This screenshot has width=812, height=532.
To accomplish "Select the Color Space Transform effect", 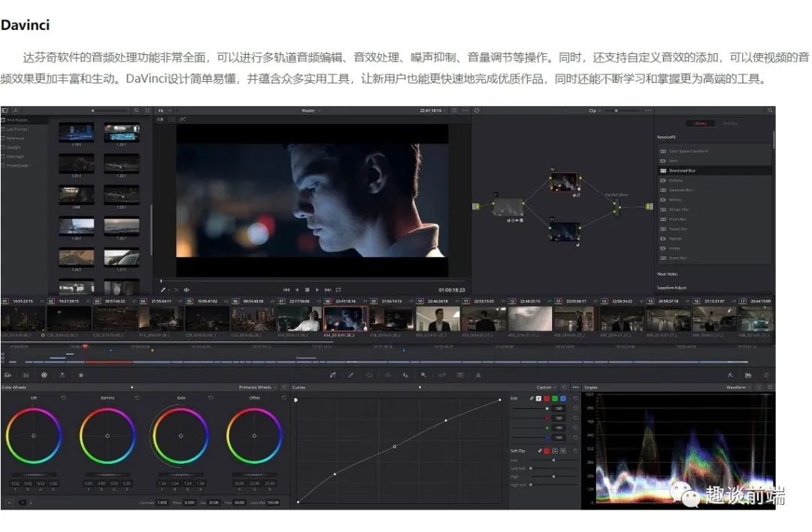I will pyautogui.click(x=715, y=151).
